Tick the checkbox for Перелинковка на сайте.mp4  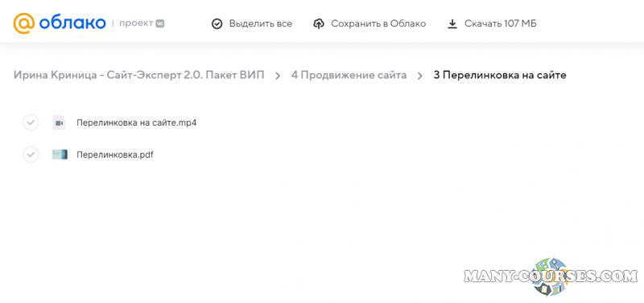click(31, 122)
